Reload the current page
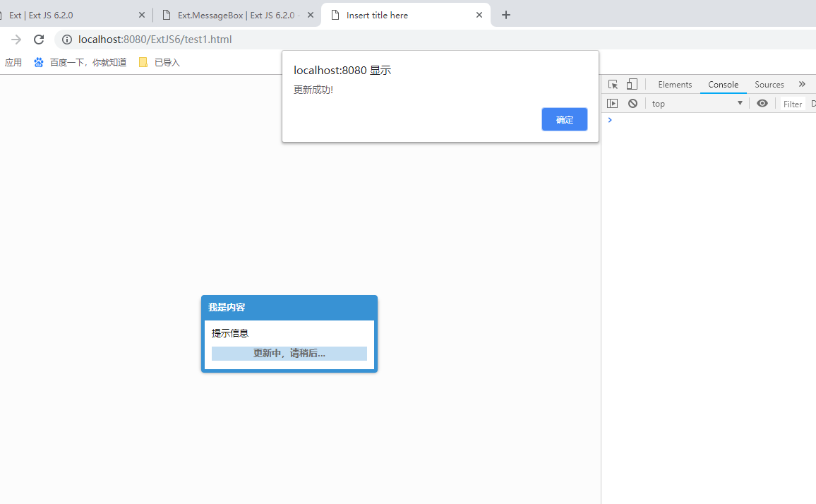This screenshot has width=816, height=504. pos(39,40)
